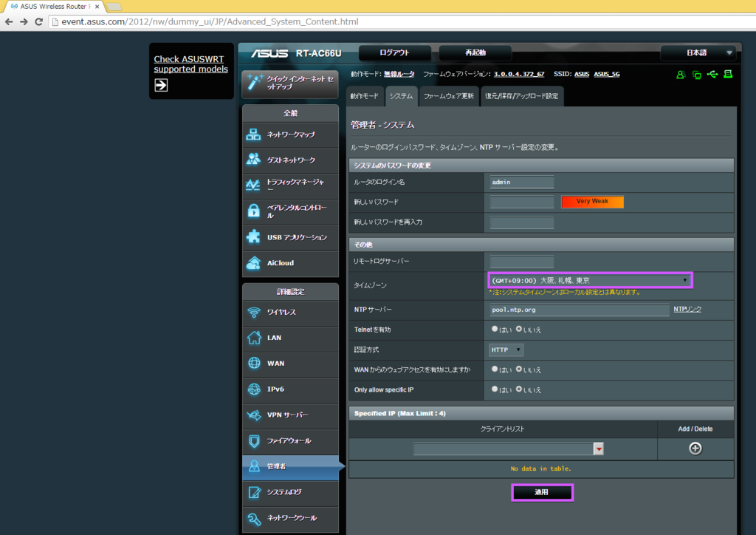Viewport: 756px width, 535px height.
Task: Click the リモートログサーバー input field
Action: pos(522,262)
